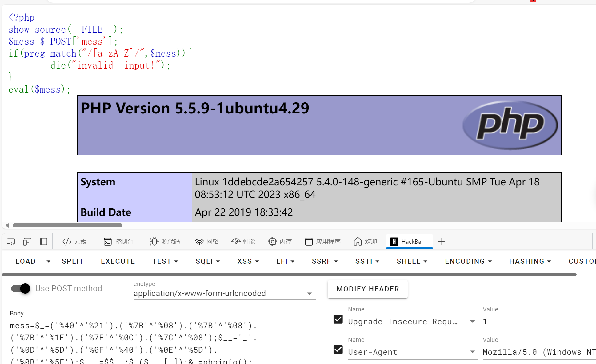Open the XSS dropdown menu
Image resolution: width=596 pixels, height=364 pixels.
pyautogui.click(x=248, y=261)
